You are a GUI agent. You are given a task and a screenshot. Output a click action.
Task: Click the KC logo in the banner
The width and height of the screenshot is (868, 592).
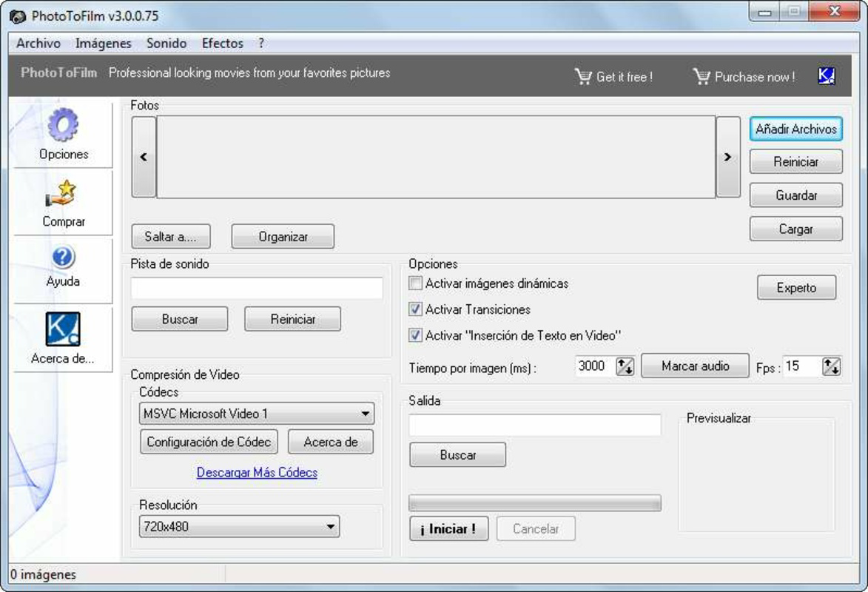click(826, 76)
